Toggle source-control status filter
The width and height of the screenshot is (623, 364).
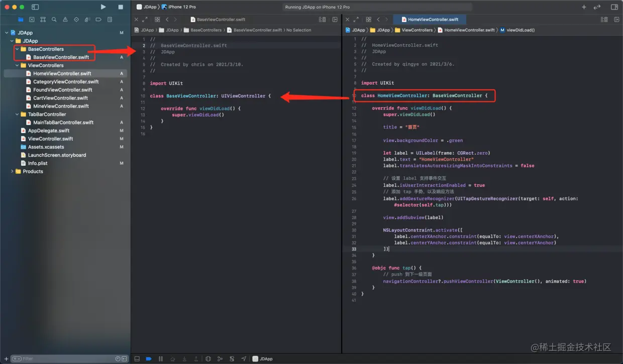point(125,358)
